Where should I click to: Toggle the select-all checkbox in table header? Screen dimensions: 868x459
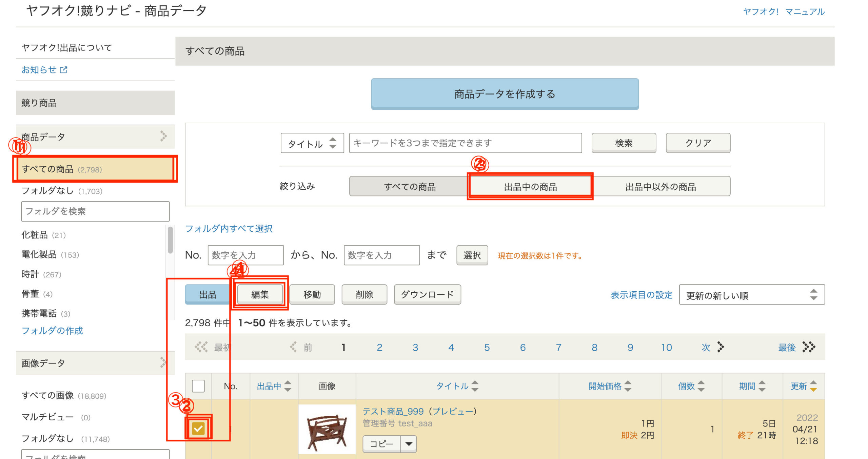(x=198, y=386)
